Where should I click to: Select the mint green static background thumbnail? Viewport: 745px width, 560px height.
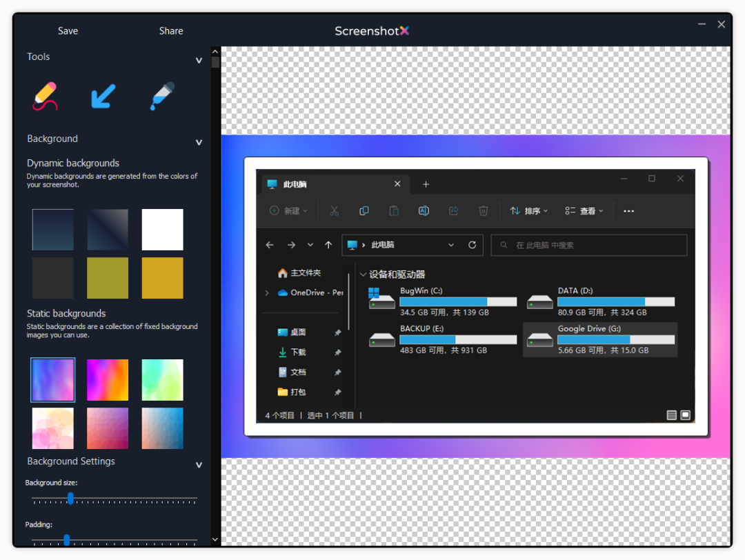[x=163, y=380]
